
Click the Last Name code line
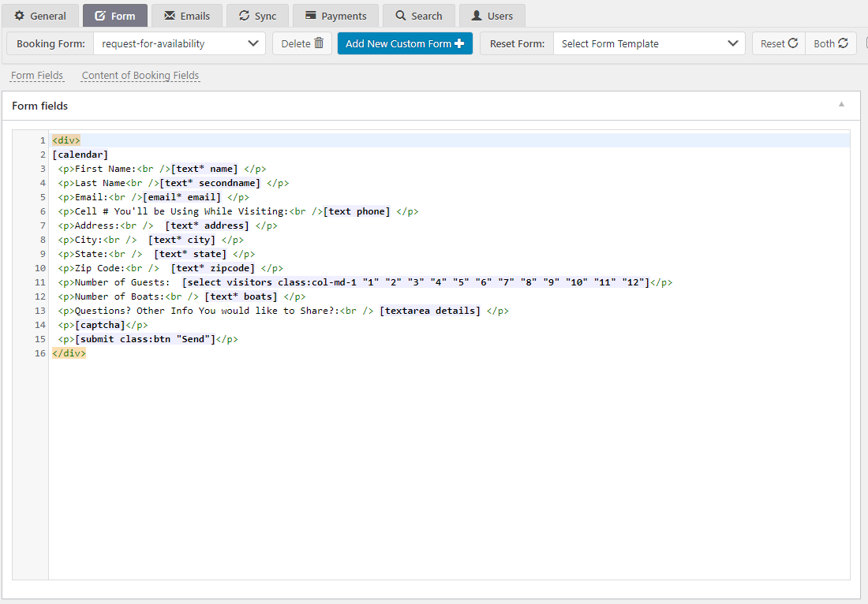pyautogui.click(x=174, y=183)
